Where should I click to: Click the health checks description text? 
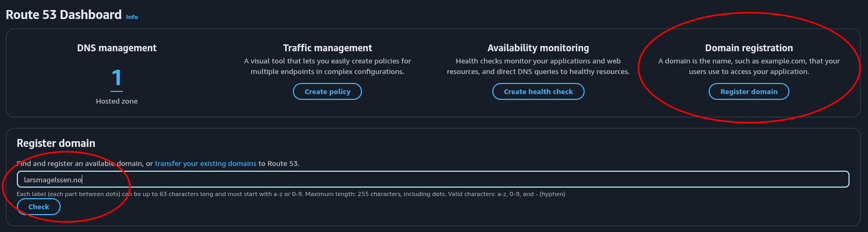coord(538,66)
